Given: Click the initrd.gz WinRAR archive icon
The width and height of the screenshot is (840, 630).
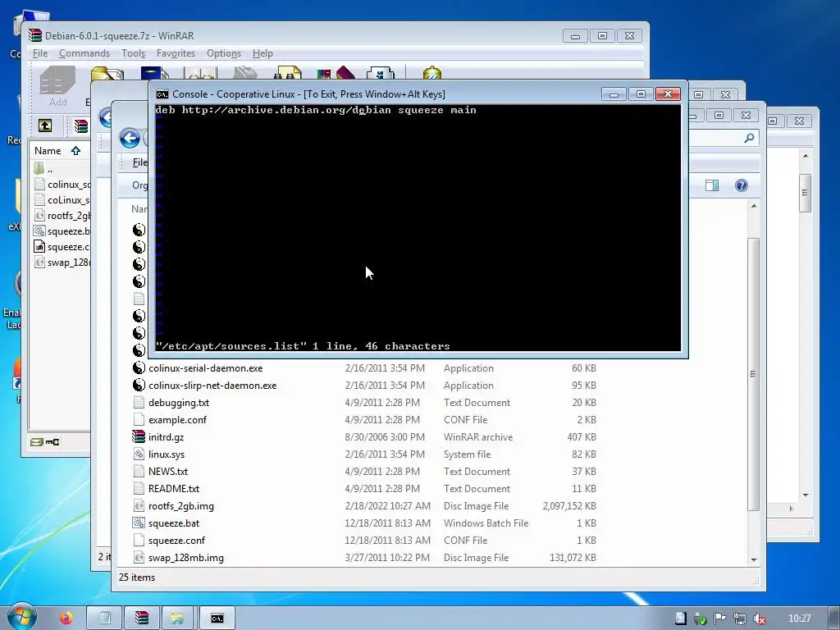Looking at the screenshot, I should [x=139, y=436].
